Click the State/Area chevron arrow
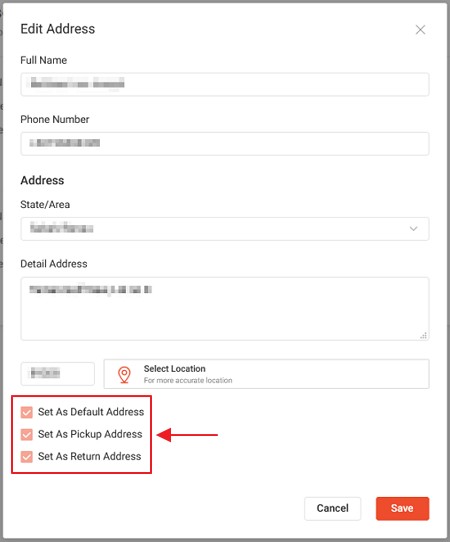Image resolution: width=450 pixels, height=542 pixels. click(x=413, y=229)
